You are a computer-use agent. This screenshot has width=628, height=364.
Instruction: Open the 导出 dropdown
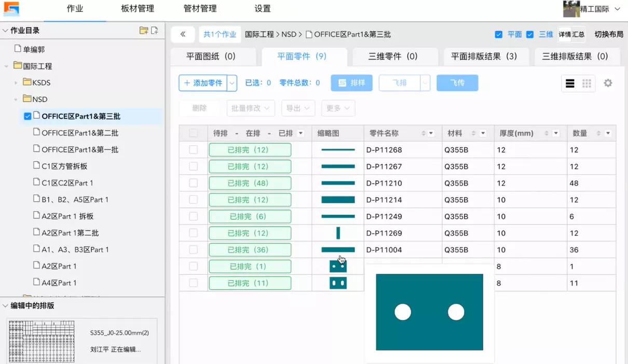[298, 108]
